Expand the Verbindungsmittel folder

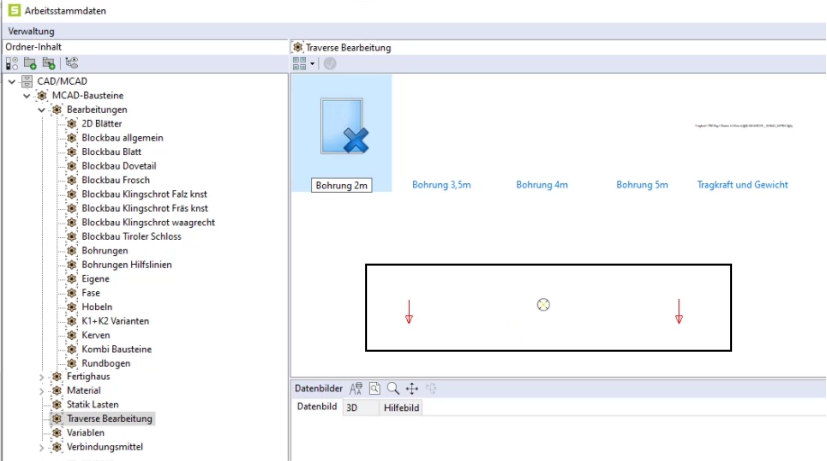41,447
